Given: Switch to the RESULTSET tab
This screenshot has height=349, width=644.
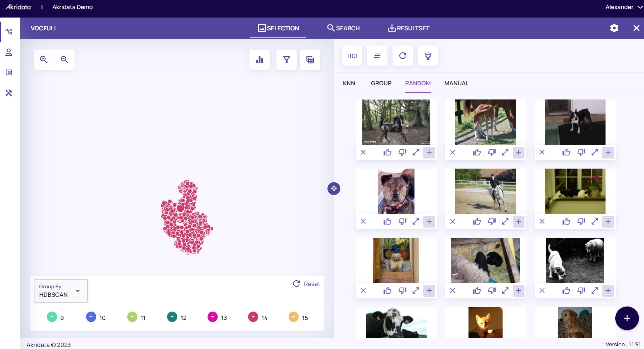Looking at the screenshot, I should pyautogui.click(x=408, y=28).
